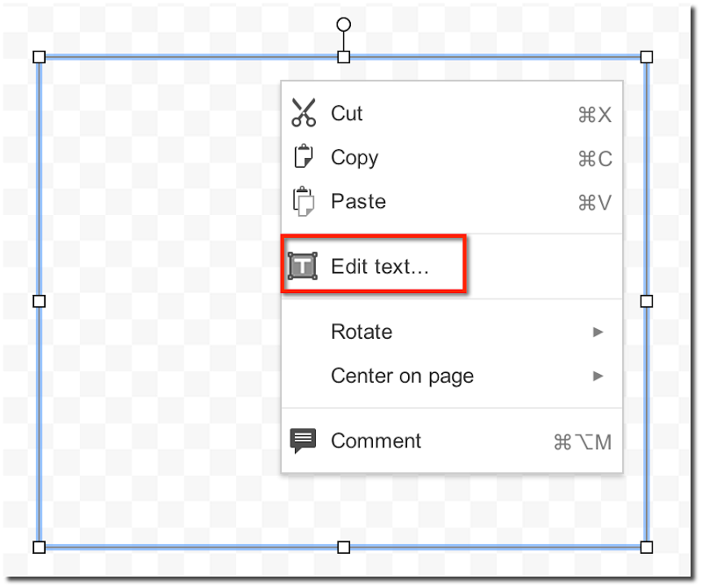This screenshot has height=588, width=702.
Task: Select the top-left corner resize handle
Action: pyautogui.click(x=39, y=57)
